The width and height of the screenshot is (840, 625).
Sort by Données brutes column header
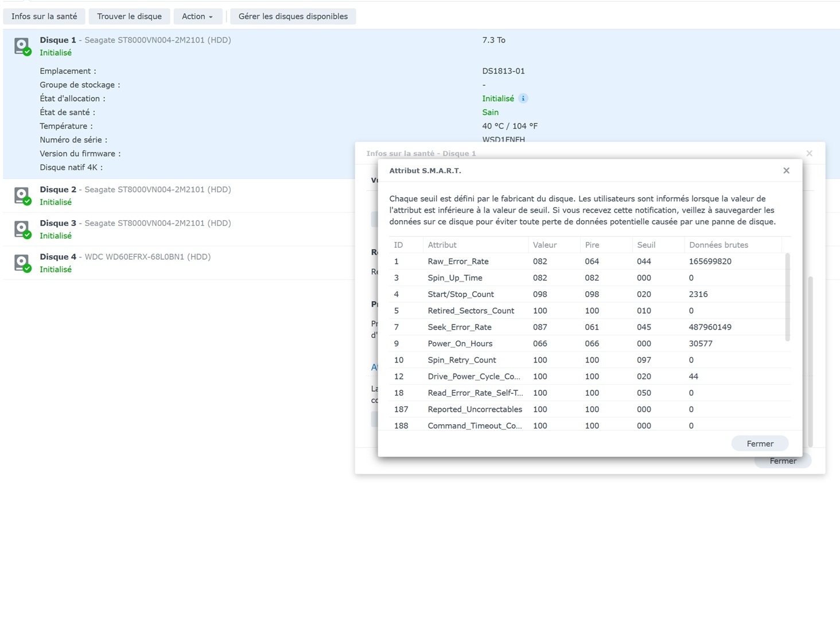click(733, 245)
